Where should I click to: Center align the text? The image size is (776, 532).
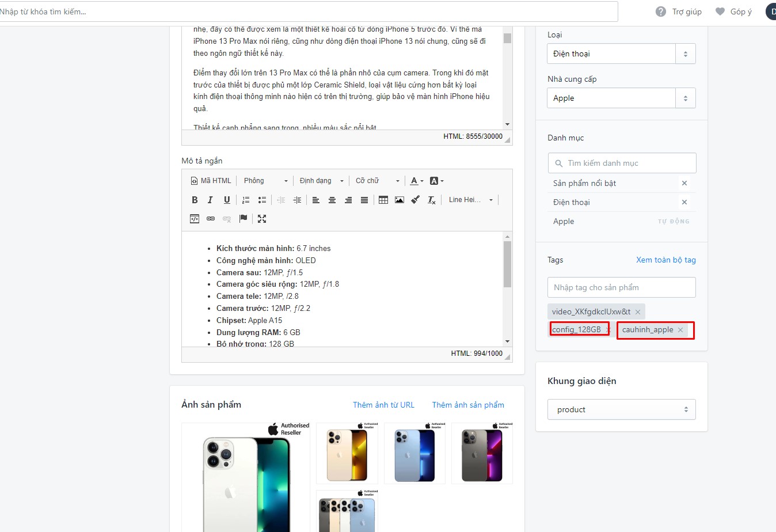click(x=332, y=200)
